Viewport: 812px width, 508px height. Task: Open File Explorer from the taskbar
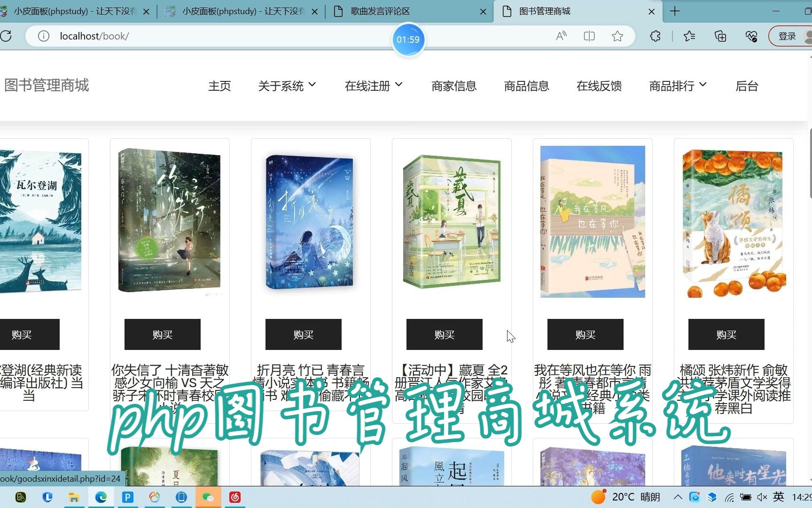click(x=74, y=497)
